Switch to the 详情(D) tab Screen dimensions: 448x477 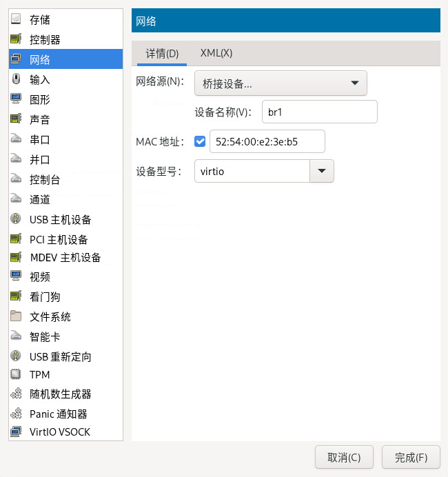pyautogui.click(x=162, y=53)
